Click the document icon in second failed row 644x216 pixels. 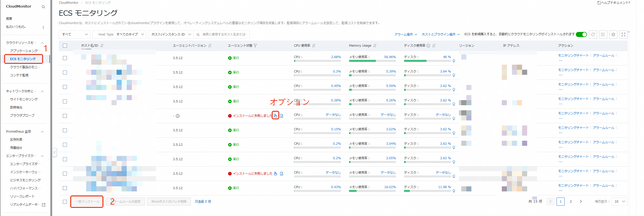coord(282,174)
